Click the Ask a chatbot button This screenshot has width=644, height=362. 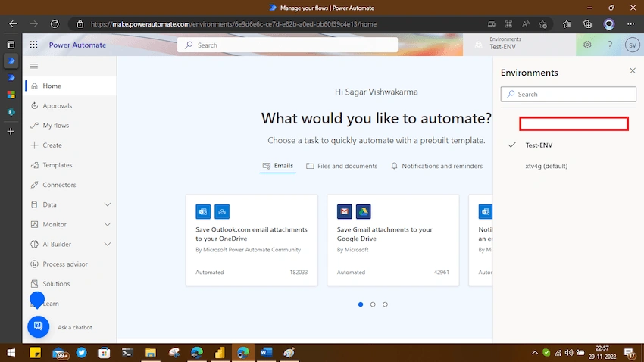[38, 326]
